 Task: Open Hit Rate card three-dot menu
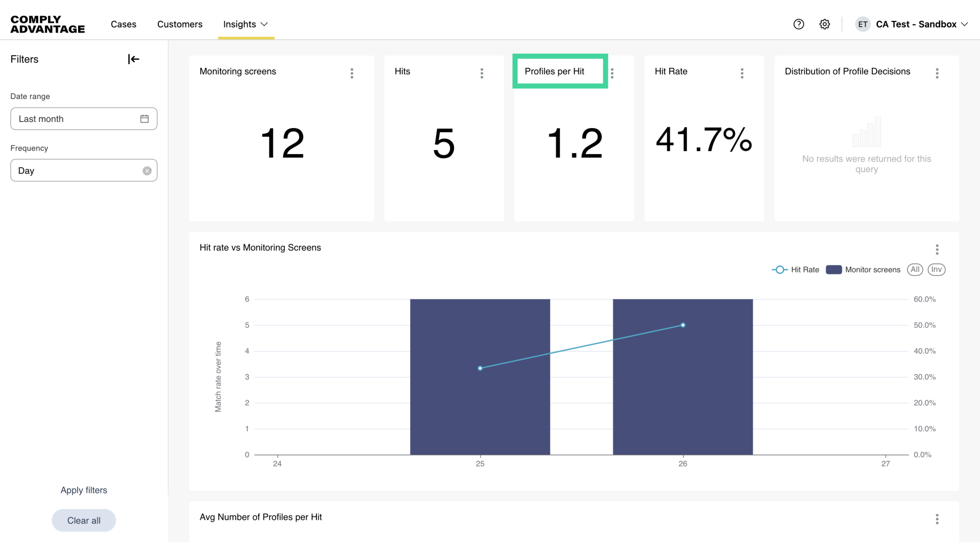point(742,73)
